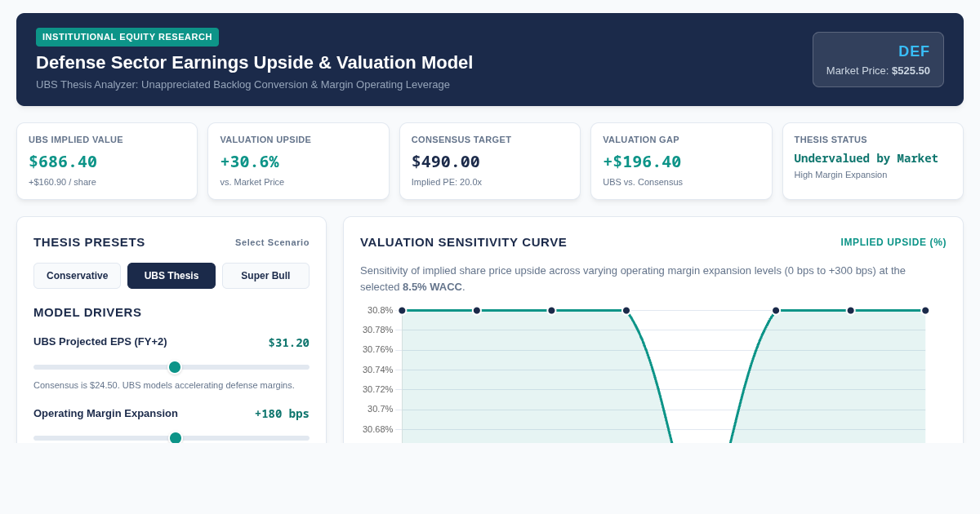980x514 pixels.
Task: Click the Defense Sector Earnings title
Action: [x=254, y=63]
